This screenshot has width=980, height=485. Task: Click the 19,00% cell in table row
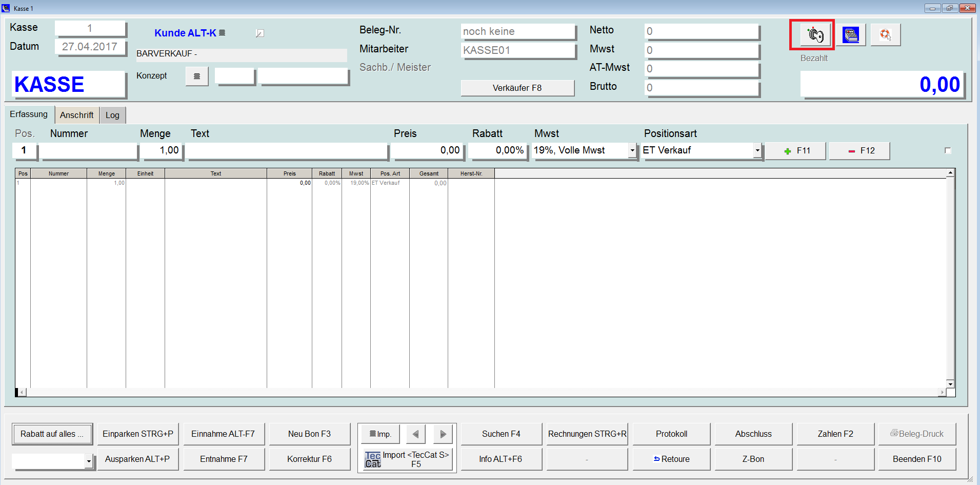[x=356, y=183]
